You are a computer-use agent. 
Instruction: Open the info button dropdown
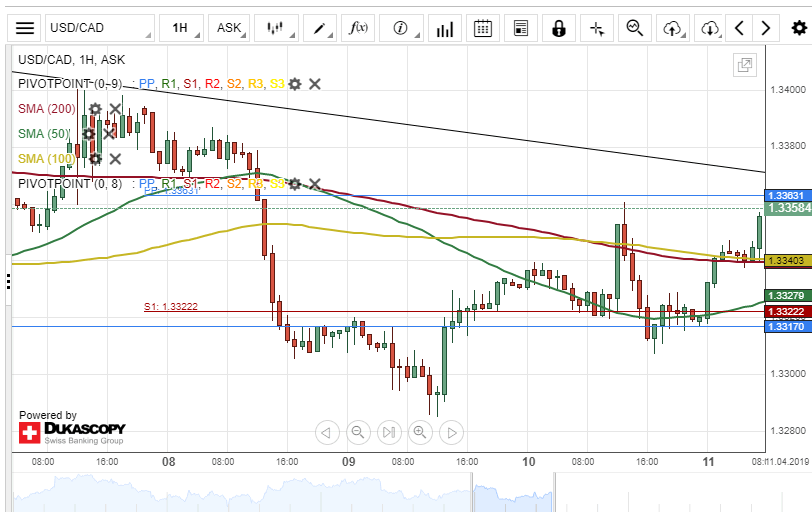401,28
